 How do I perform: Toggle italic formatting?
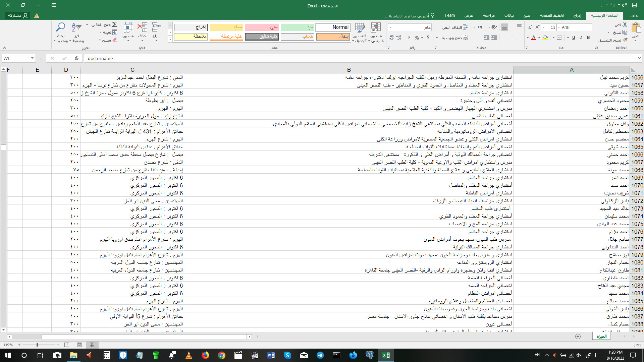[x=581, y=38]
